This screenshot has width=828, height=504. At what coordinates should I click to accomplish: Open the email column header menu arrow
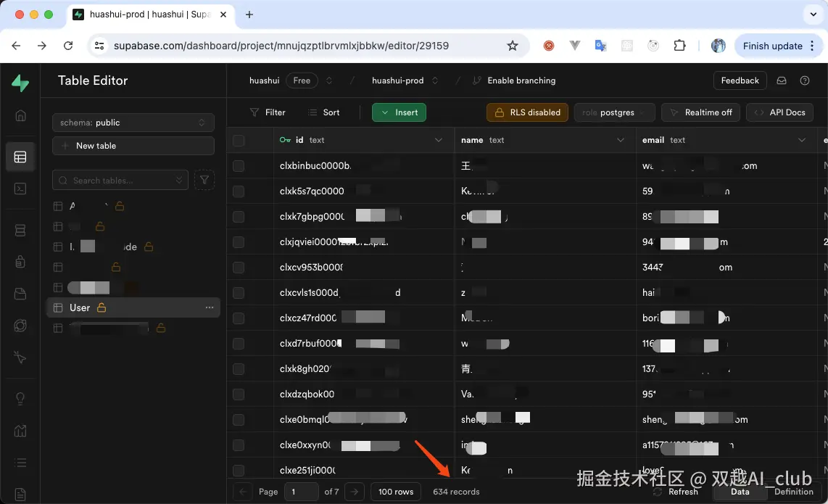pos(802,140)
